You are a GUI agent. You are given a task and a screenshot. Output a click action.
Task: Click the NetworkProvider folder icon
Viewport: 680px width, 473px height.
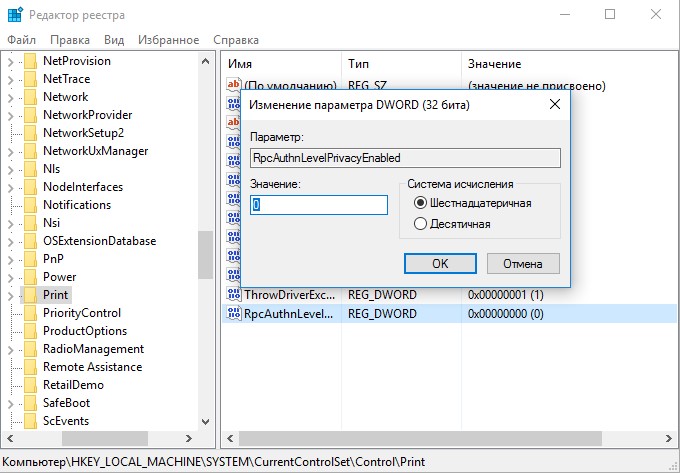tap(30, 115)
